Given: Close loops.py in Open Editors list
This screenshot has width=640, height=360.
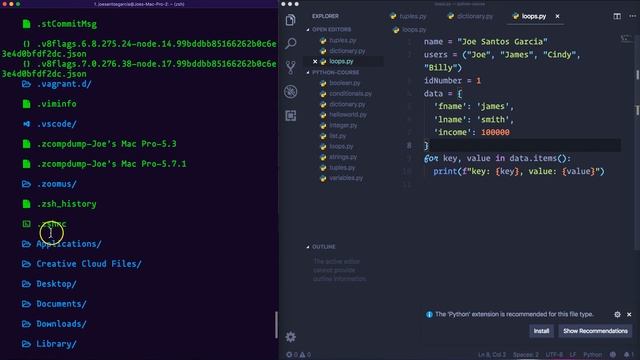Looking at the screenshot, I should coord(315,61).
